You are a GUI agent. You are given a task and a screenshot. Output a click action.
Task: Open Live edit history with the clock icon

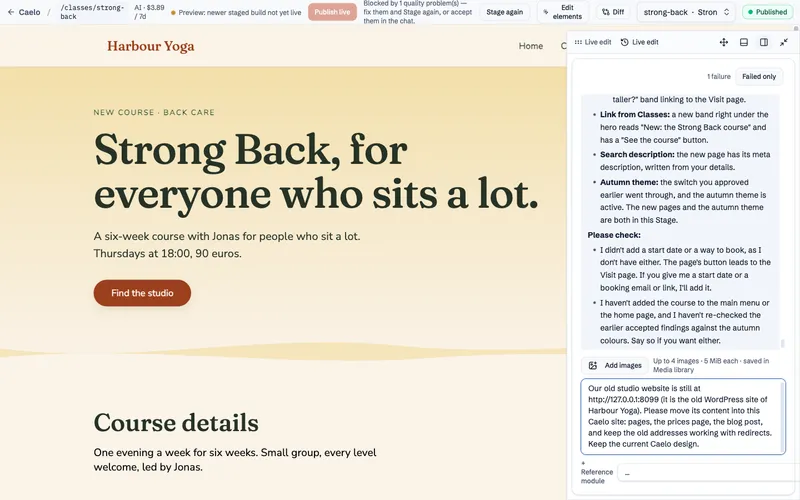(639, 42)
